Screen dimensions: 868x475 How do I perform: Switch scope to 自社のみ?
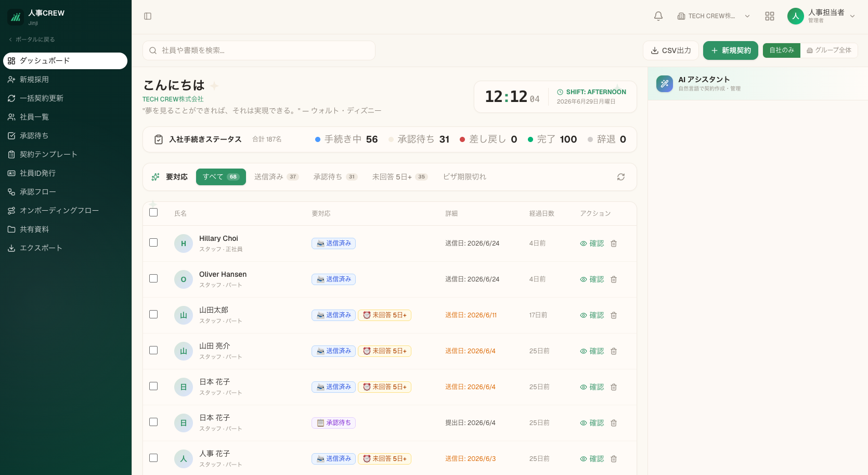tap(782, 50)
